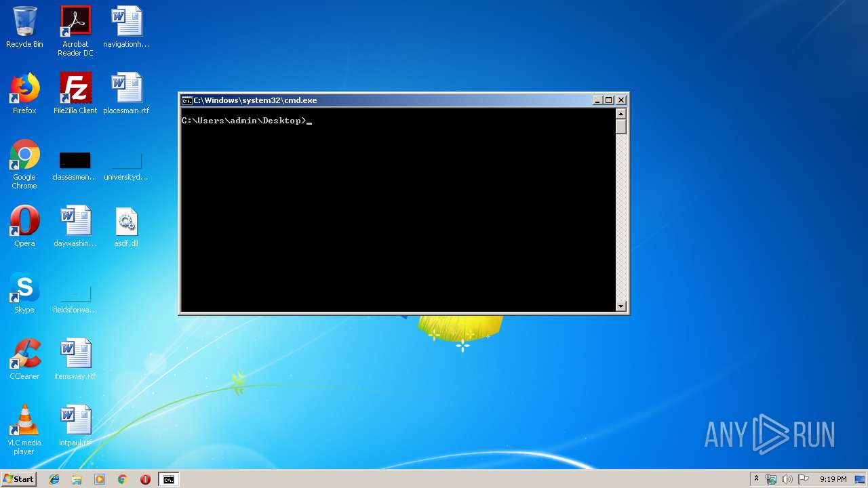This screenshot has width=868, height=488.
Task: Open the 9:19 PM clock
Action: pos(833,479)
